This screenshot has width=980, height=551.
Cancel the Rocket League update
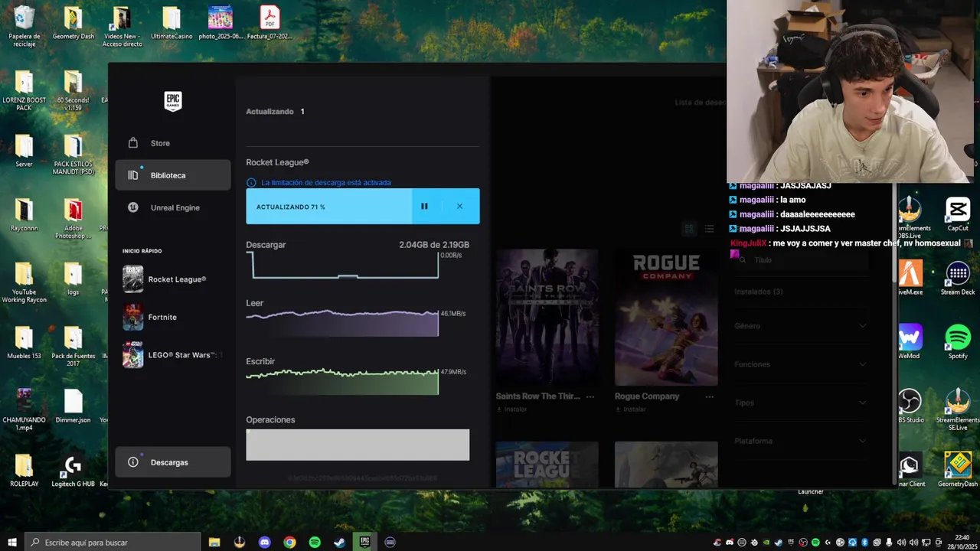(x=459, y=207)
